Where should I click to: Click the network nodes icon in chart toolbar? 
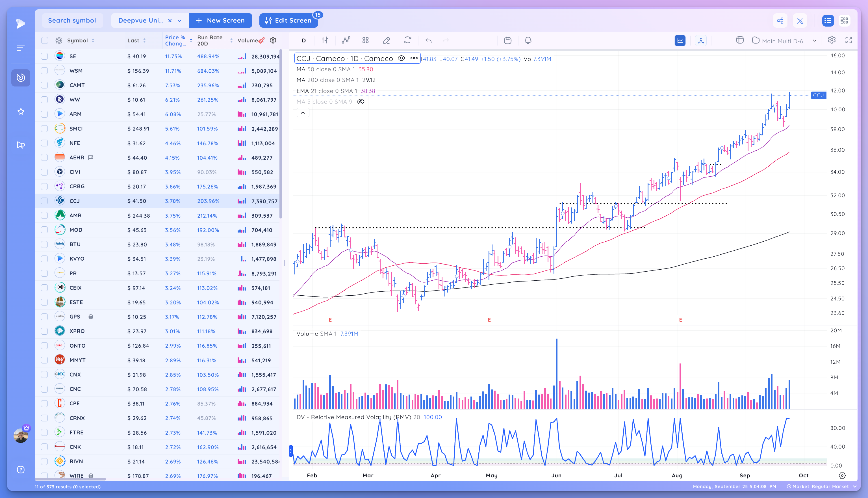[701, 40]
